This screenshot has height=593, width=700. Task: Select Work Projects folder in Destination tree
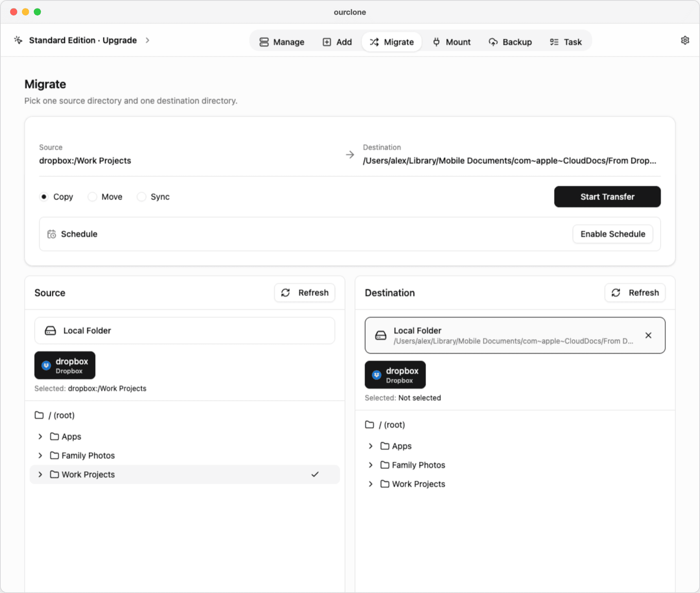(x=515, y=484)
